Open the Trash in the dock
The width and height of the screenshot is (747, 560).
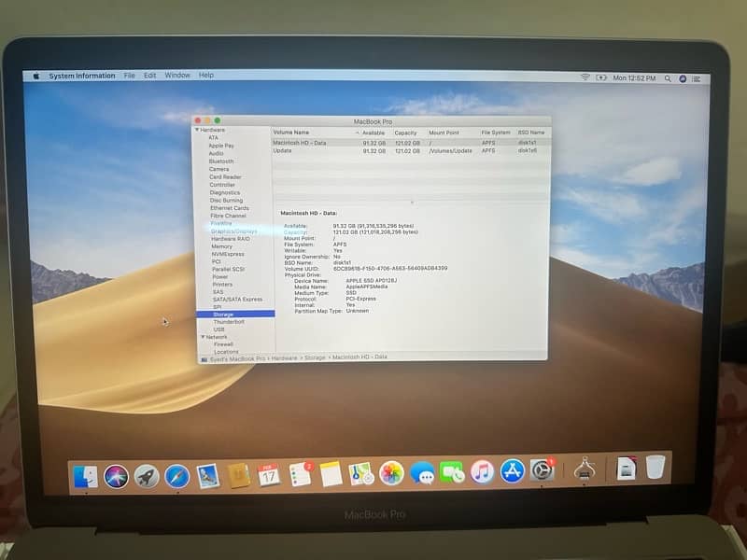(x=655, y=467)
